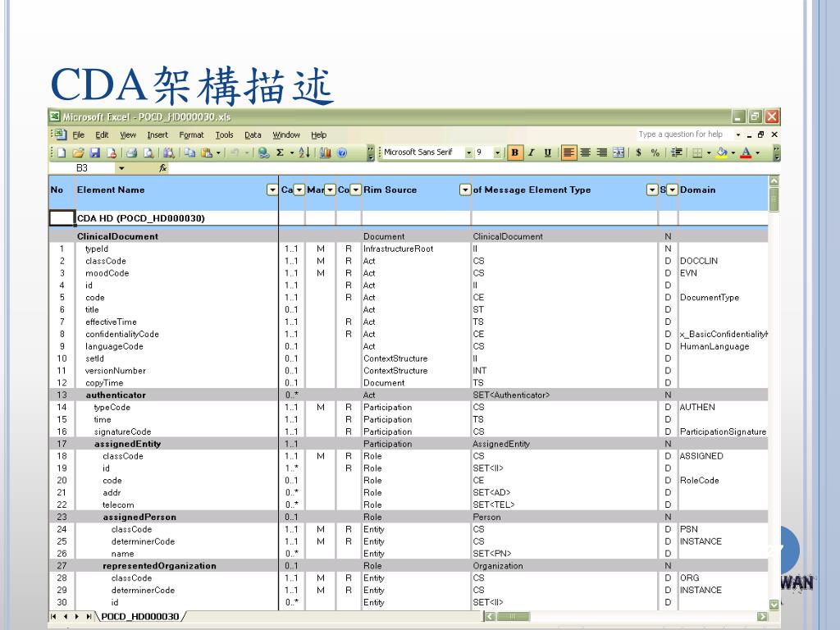
Task: Toggle italic formatting
Action: tap(532, 153)
